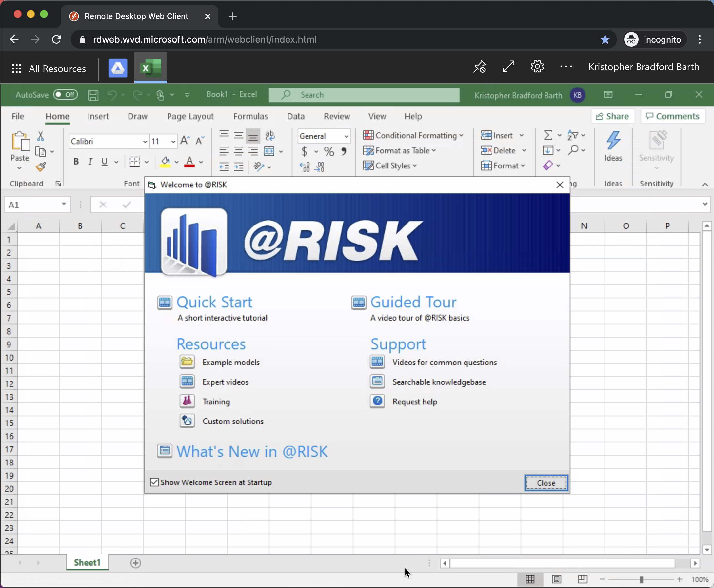The height and width of the screenshot is (588, 714).
Task: Apply Comma Style number format
Action: point(344,151)
